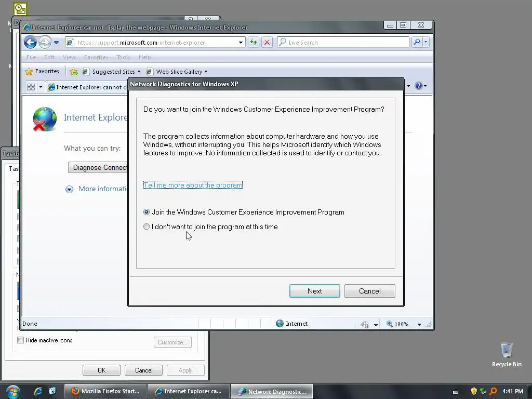
Task: Open the Web Slice Gallery dropdown
Action: point(177,72)
